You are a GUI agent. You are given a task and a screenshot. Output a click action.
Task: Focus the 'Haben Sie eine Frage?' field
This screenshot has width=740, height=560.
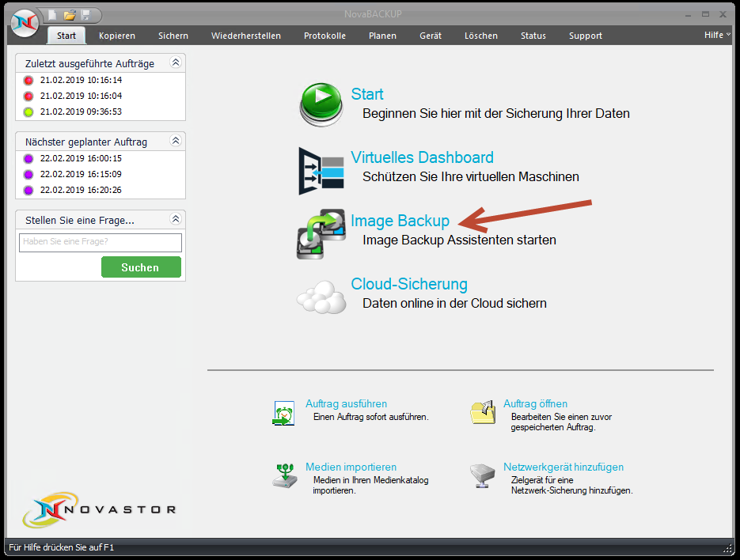click(x=101, y=243)
